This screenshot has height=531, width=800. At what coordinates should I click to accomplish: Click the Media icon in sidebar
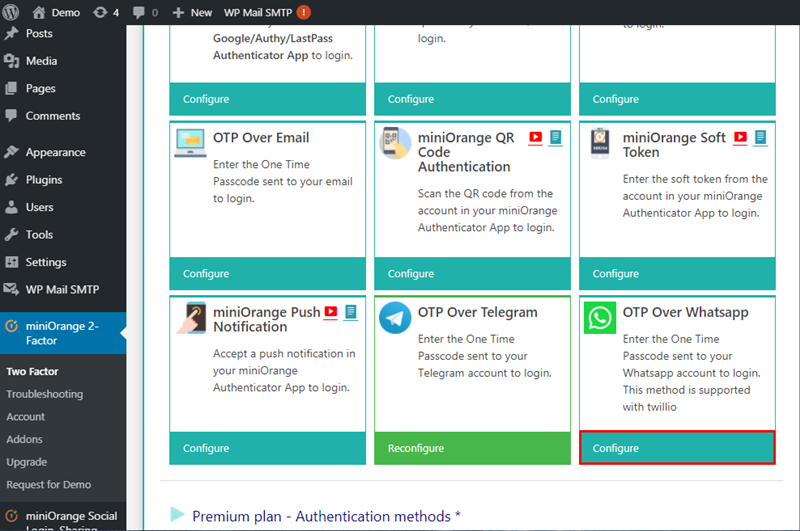click(x=11, y=61)
